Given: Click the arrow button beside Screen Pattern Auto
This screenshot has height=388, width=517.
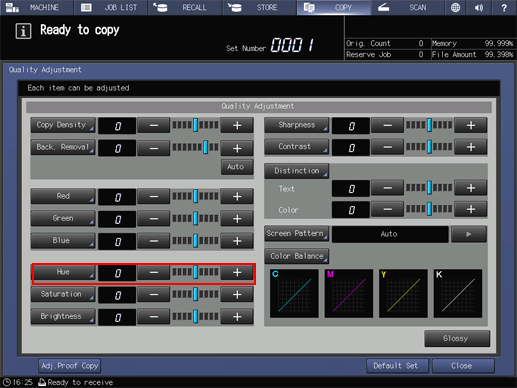Looking at the screenshot, I should coord(469,234).
